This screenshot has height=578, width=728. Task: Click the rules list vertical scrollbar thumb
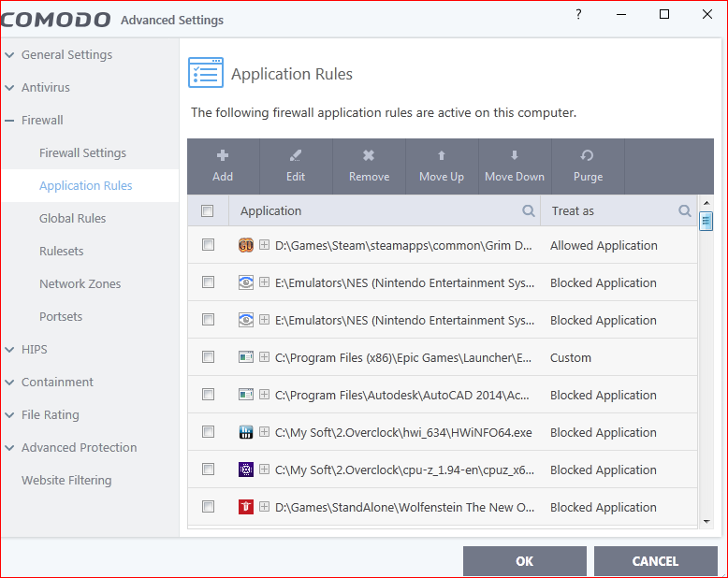pyautogui.click(x=706, y=222)
